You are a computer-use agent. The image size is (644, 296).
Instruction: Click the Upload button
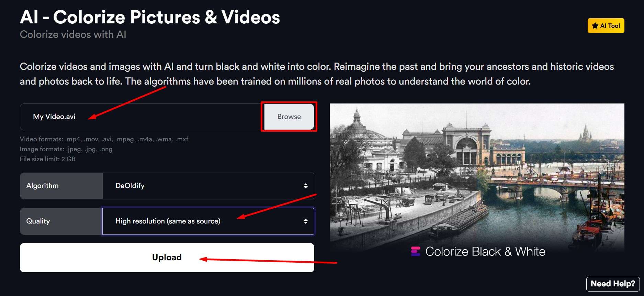[x=167, y=257]
